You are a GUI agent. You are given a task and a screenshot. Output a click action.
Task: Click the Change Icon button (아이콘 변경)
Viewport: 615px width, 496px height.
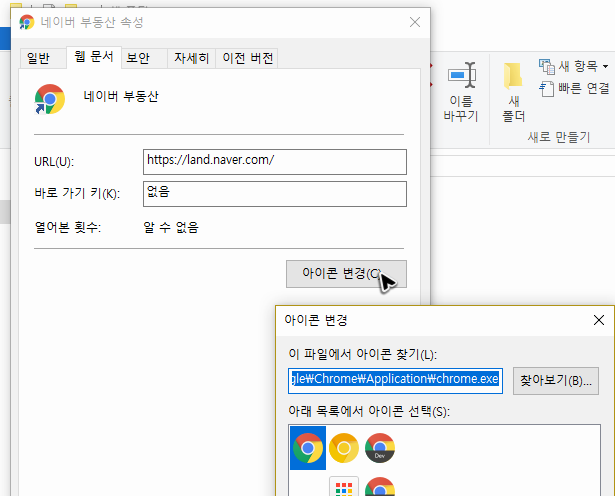click(x=346, y=274)
